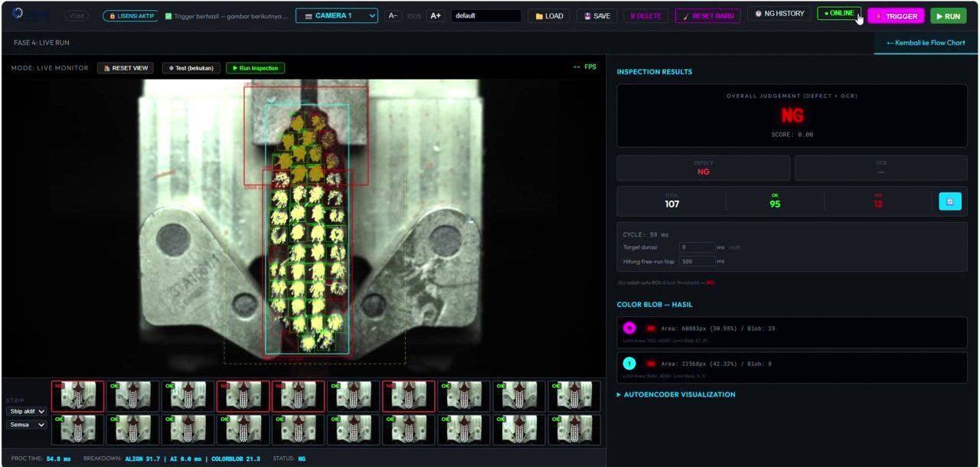
Task: Open the Strip aktif dropdown
Action: (x=26, y=411)
